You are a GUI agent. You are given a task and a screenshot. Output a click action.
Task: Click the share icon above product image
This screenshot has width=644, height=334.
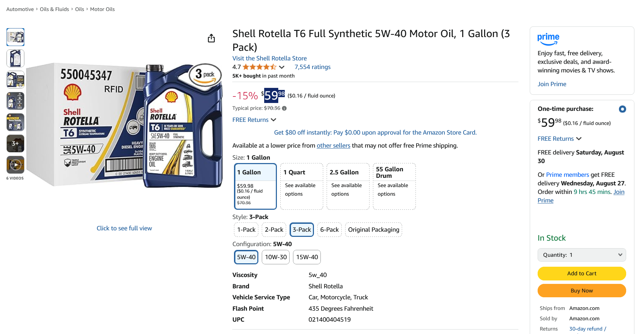(x=211, y=38)
